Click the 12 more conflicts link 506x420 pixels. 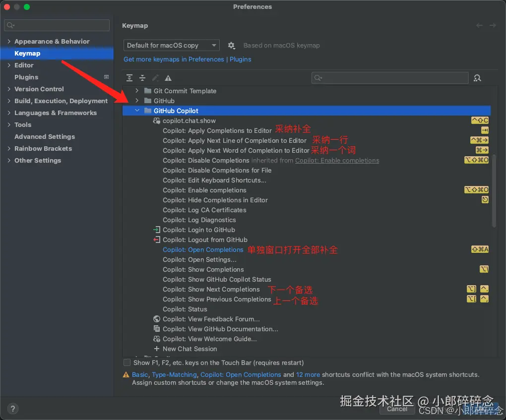(308, 374)
